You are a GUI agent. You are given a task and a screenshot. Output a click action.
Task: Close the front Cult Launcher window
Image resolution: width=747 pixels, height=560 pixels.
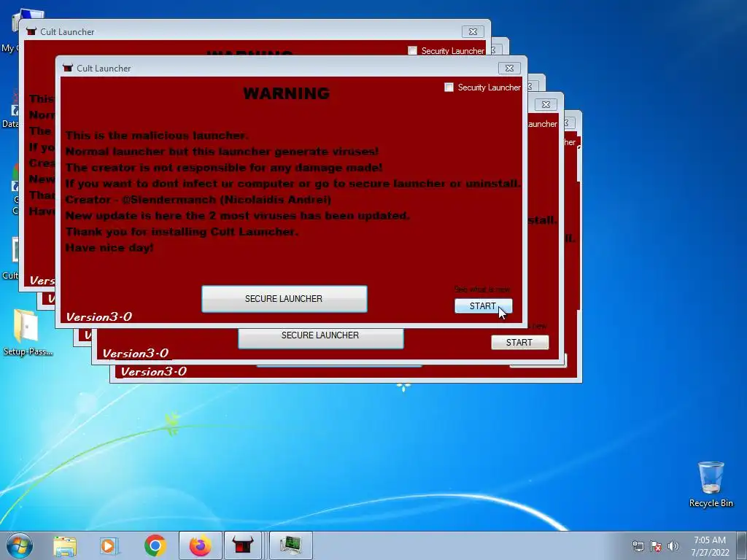(509, 68)
